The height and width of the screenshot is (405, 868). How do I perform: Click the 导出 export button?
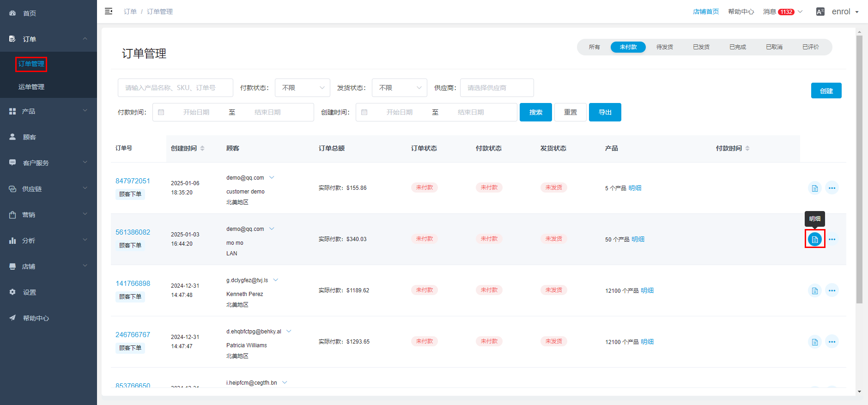605,112
